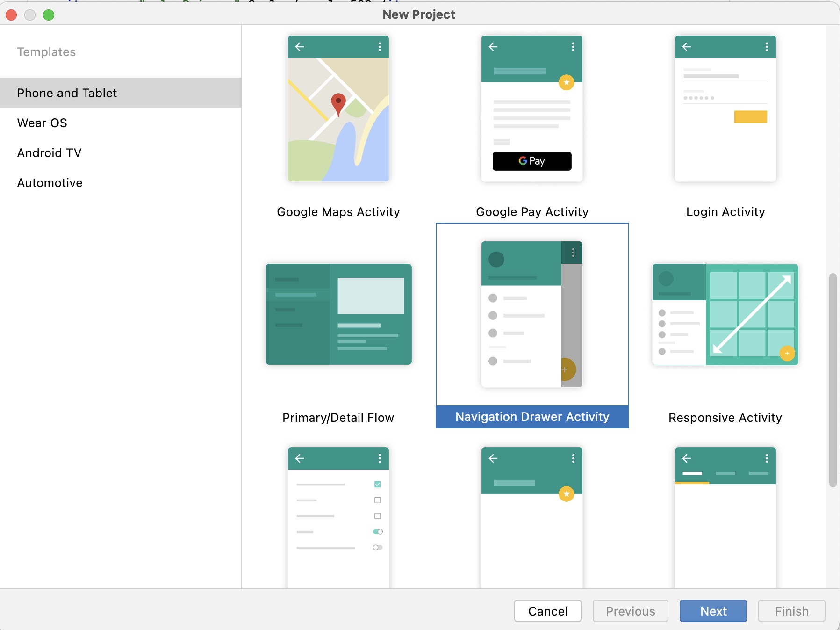
Task: Reselect the Phone and Tablet category
Action: [66, 93]
